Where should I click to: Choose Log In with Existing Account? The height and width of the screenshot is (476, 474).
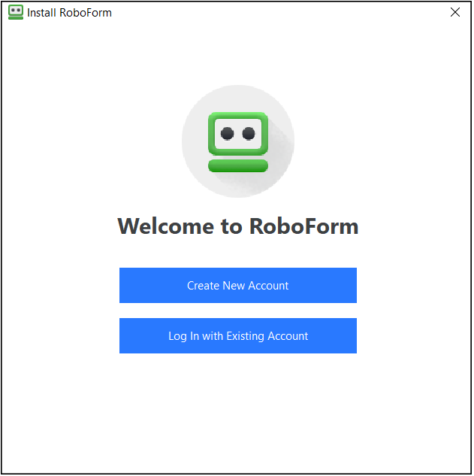tap(238, 335)
